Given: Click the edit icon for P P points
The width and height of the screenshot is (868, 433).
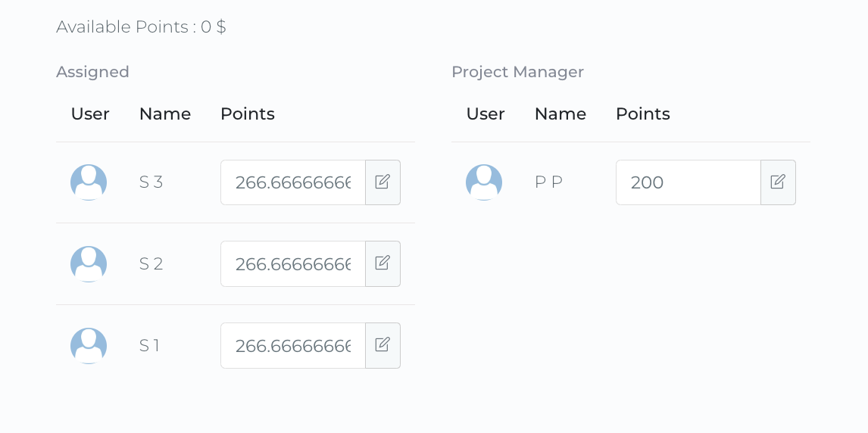Looking at the screenshot, I should point(778,182).
